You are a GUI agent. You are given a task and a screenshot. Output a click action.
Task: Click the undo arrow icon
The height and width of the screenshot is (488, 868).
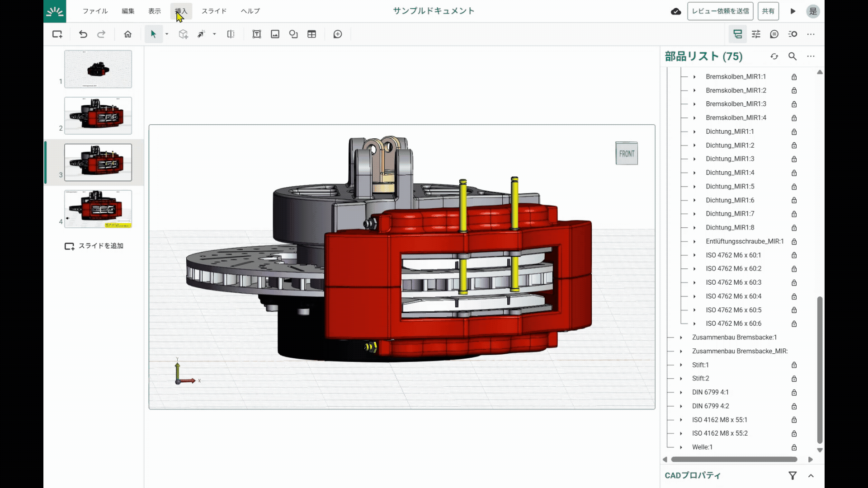click(x=83, y=34)
